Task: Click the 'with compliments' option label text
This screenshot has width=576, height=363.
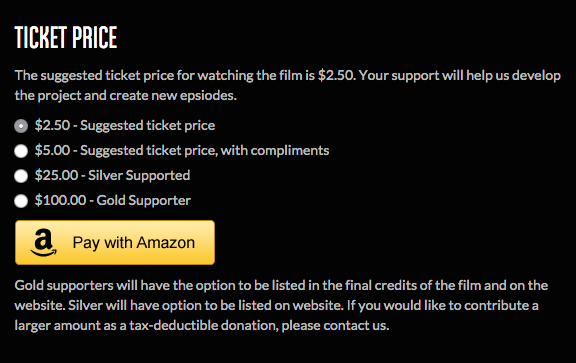Action: [275, 151]
